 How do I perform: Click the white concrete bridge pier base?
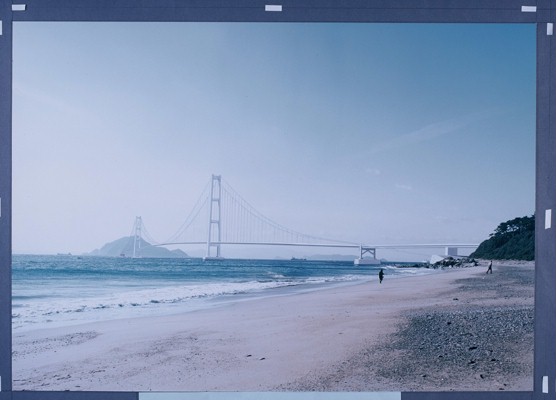coord(366,262)
